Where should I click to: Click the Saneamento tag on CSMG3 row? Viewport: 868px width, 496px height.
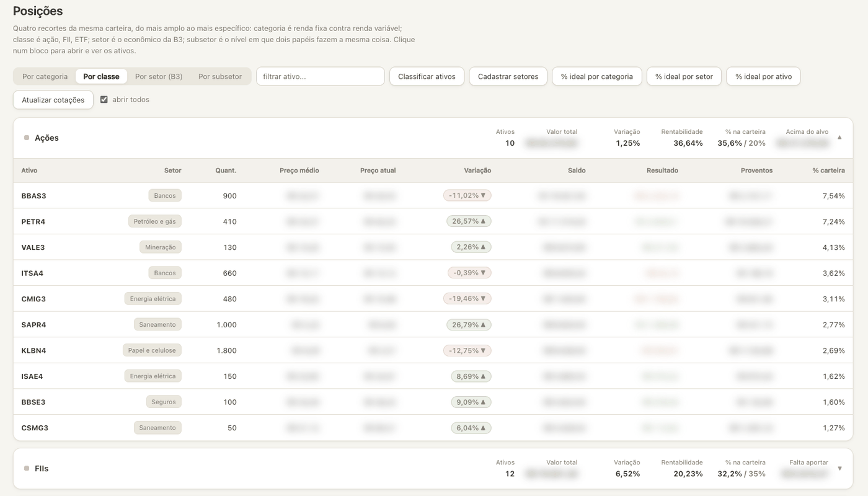[157, 428]
